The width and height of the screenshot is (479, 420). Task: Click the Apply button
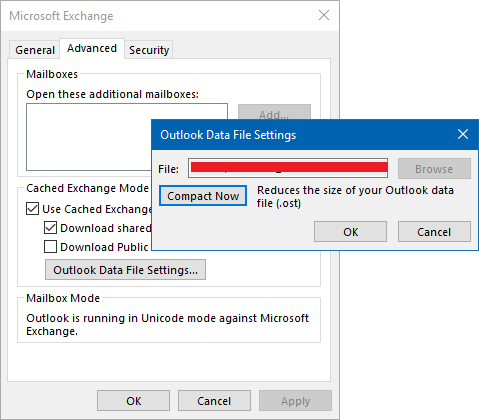(x=295, y=401)
